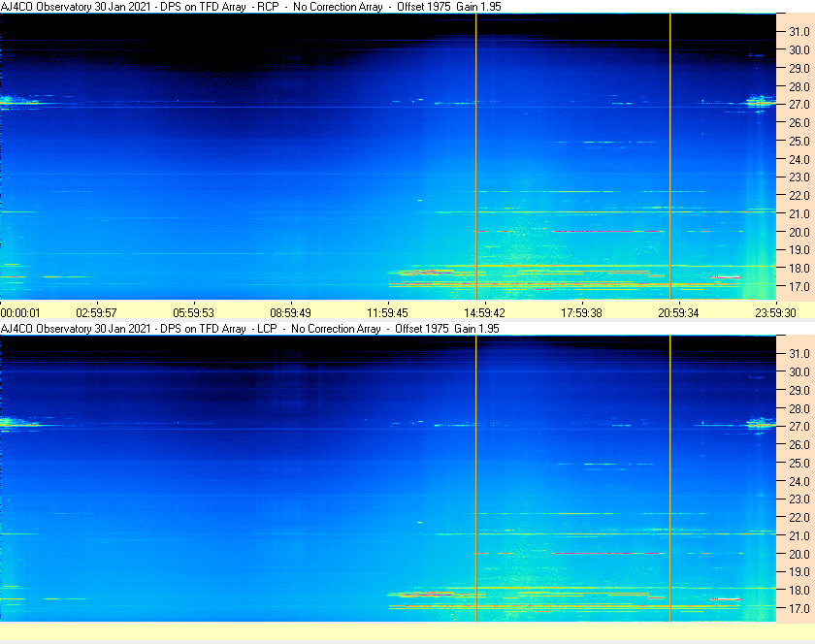Image resolution: width=815 pixels, height=644 pixels.
Task: Click the 25.0 frequency label on RCP axis
Action: (x=799, y=141)
